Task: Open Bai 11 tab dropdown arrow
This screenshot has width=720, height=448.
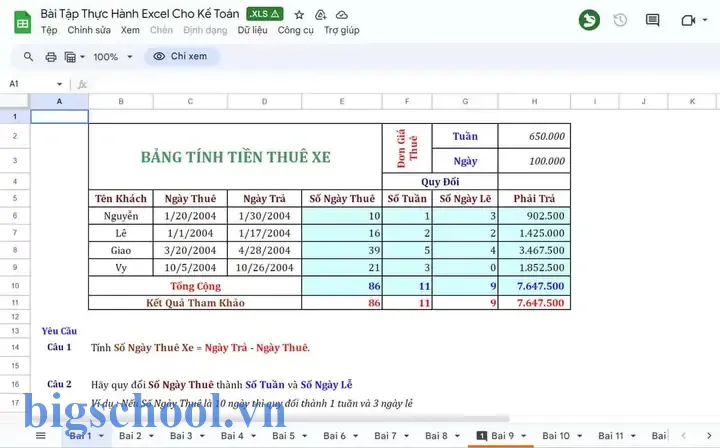Action: 633,436
